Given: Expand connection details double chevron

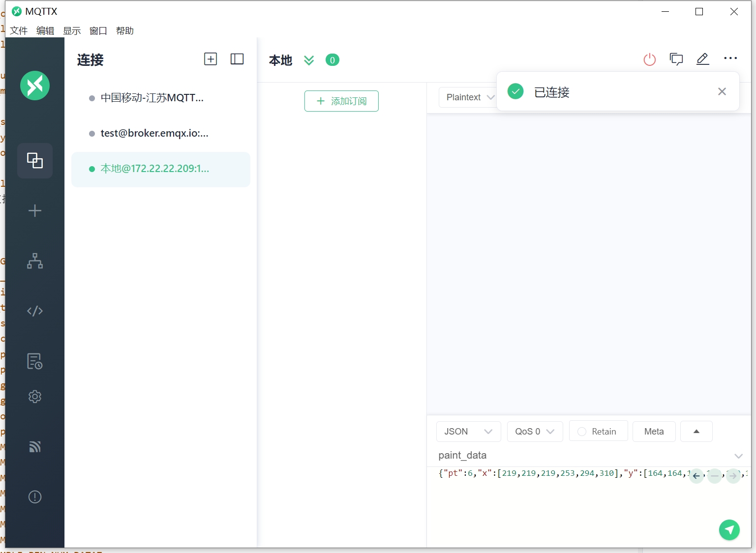Looking at the screenshot, I should (x=309, y=60).
